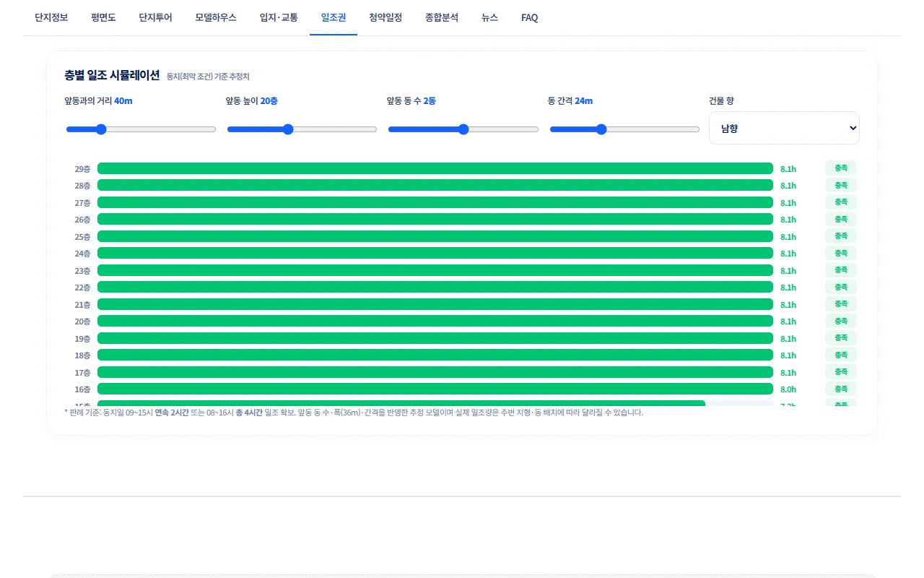The width and height of the screenshot is (924, 578).
Task: Go to the 단지투어 tab
Action: click(x=155, y=18)
